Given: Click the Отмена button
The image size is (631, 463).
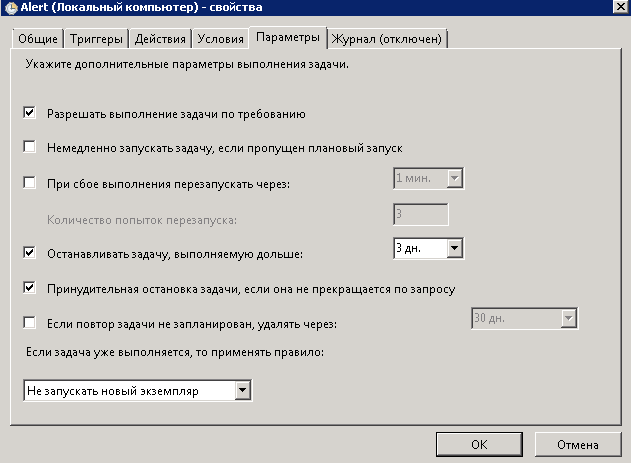Looking at the screenshot, I should click(571, 442).
